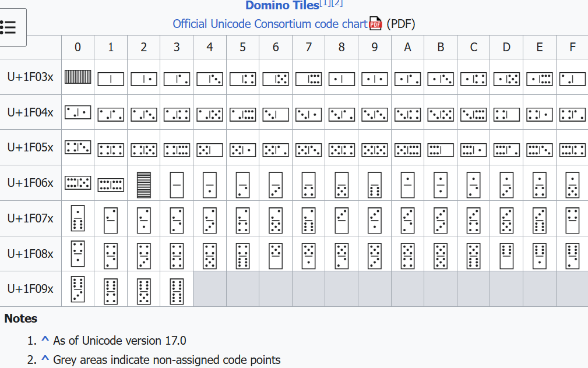Click the first grey unassigned cell in U+1F09x row
The height and width of the screenshot is (368, 588).
click(x=210, y=289)
